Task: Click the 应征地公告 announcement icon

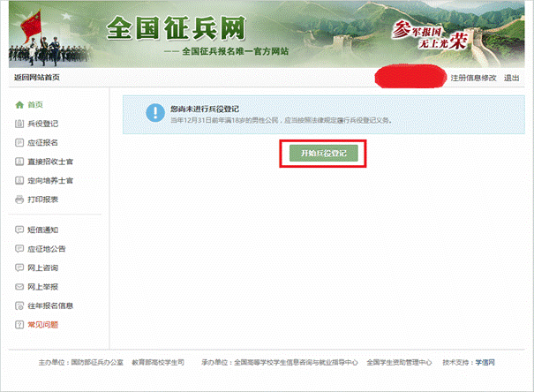Action: pyautogui.click(x=19, y=249)
